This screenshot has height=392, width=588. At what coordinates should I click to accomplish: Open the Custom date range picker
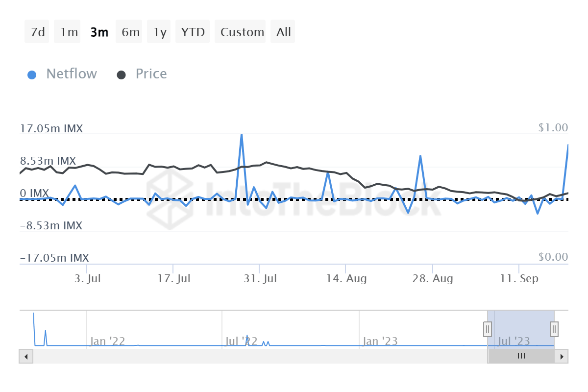pos(242,32)
